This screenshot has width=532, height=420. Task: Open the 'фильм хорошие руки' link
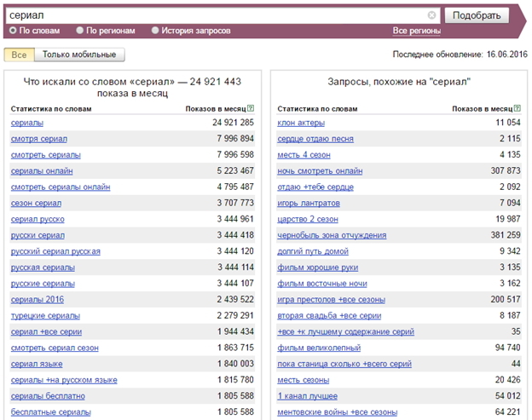(x=317, y=268)
